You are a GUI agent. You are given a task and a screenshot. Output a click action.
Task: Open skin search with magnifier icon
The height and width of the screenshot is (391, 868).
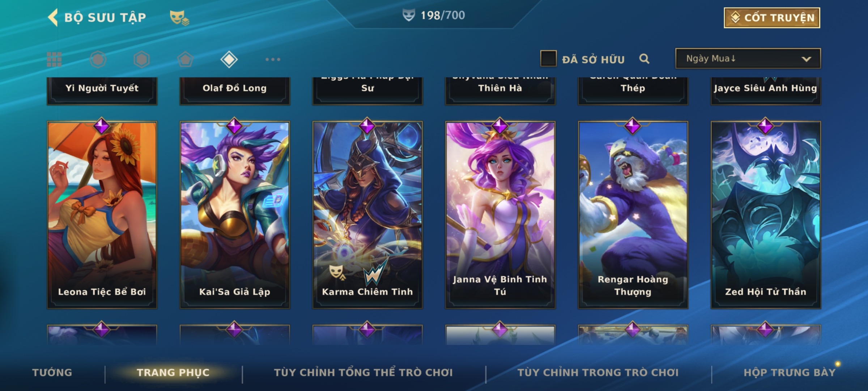(x=644, y=59)
